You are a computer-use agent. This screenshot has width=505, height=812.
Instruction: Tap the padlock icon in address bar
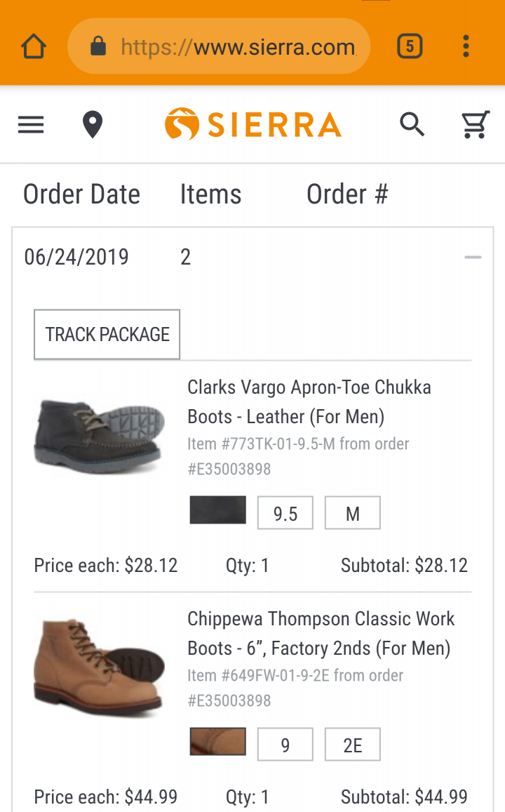click(98, 46)
